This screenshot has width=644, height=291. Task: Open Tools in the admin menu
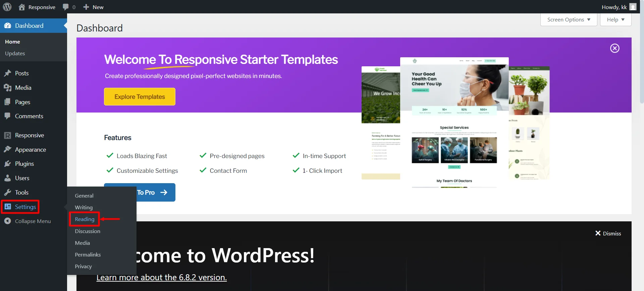coord(22,193)
